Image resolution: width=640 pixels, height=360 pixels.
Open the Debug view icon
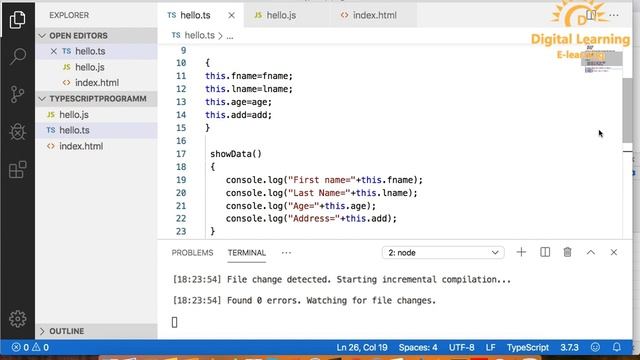click(x=18, y=131)
